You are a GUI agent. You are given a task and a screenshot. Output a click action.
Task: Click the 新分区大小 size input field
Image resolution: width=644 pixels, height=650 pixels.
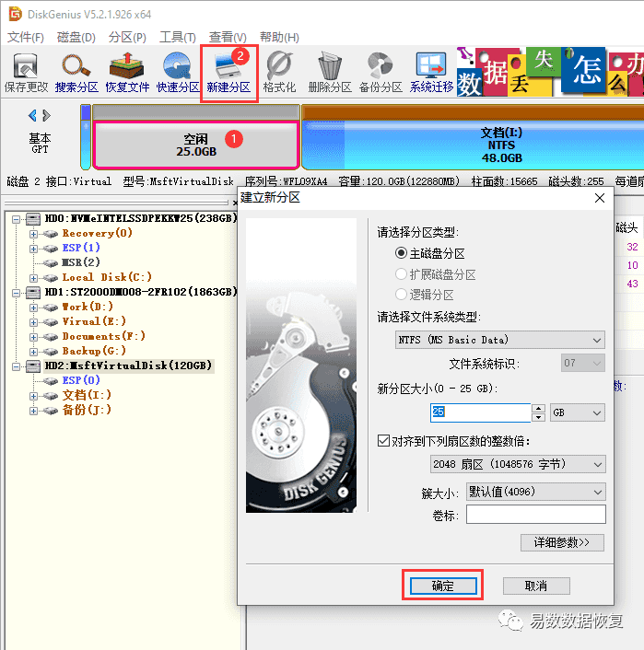(x=481, y=412)
